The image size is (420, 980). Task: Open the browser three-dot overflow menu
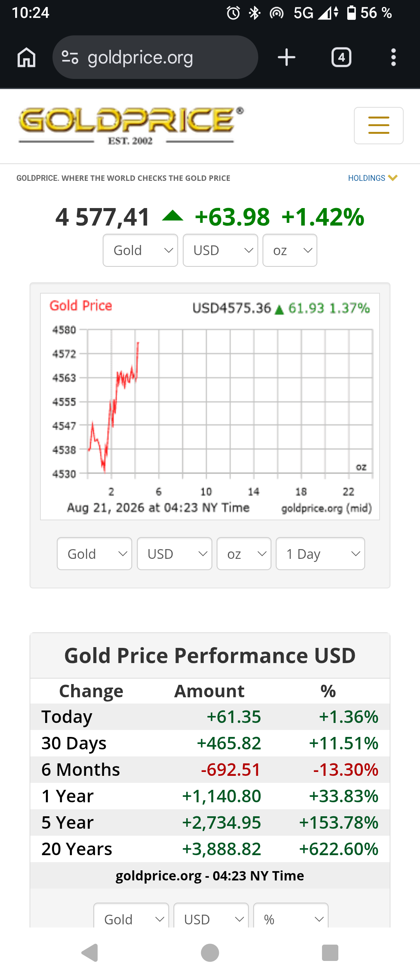pos(394,58)
